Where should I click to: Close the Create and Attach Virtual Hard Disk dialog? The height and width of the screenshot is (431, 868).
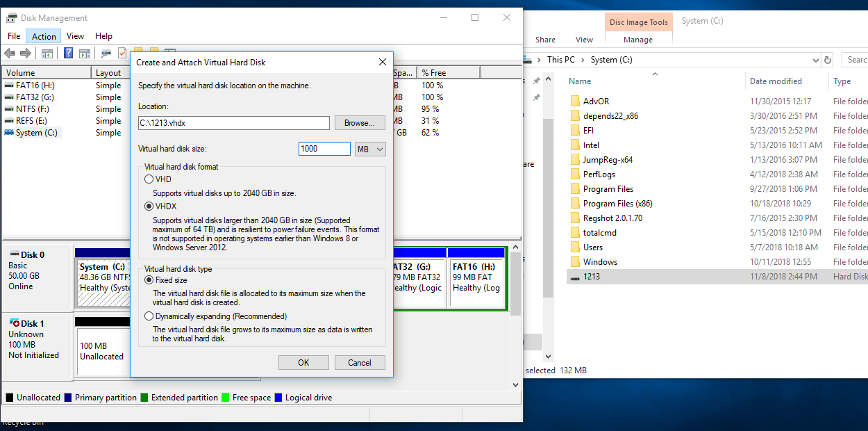click(382, 62)
